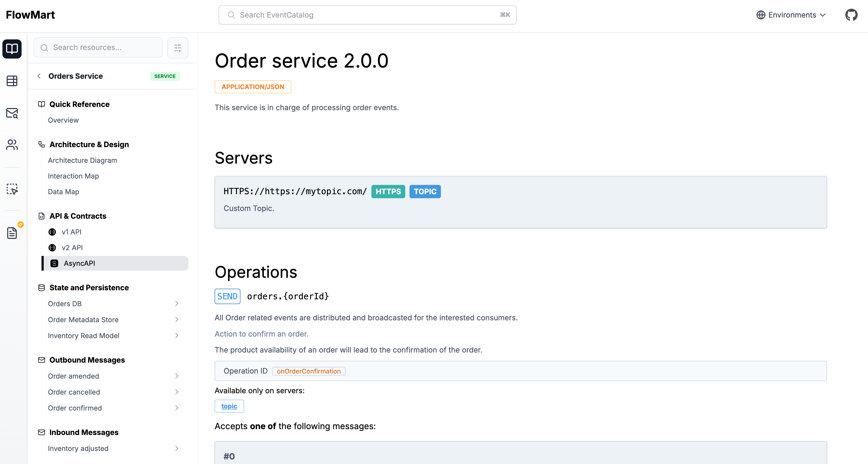This screenshot has height=464, width=868.
Task: Open the document icon with orange badge
Action: (x=12, y=233)
